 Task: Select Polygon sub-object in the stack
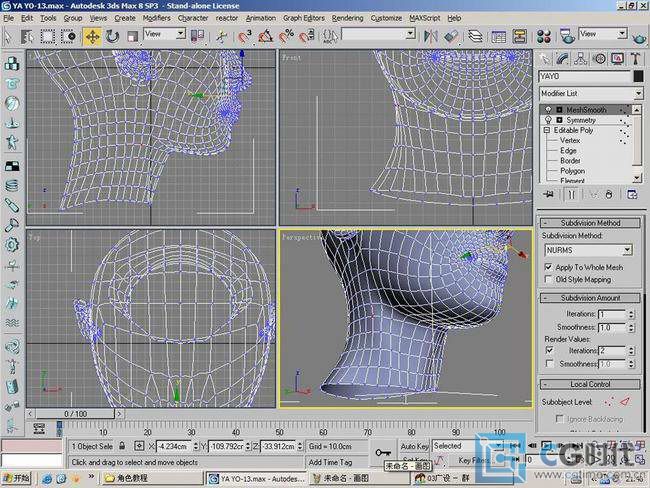pyautogui.click(x=572, y=171)
